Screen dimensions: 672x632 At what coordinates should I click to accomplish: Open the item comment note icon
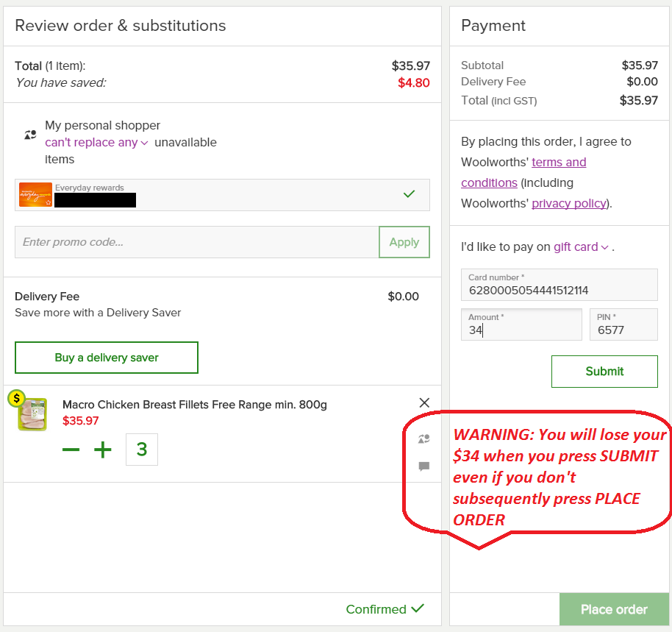pyautogui.click(x=423, y=466)
